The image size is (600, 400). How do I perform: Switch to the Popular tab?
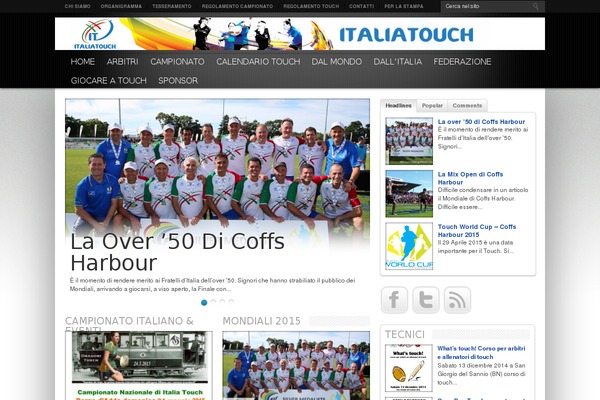click(x=432, y=106)
